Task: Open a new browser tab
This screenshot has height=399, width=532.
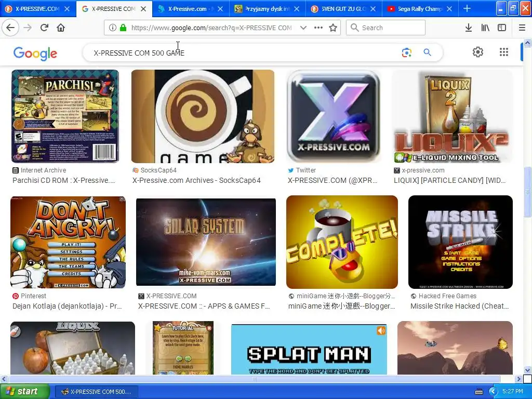Action: pos(467,9)
